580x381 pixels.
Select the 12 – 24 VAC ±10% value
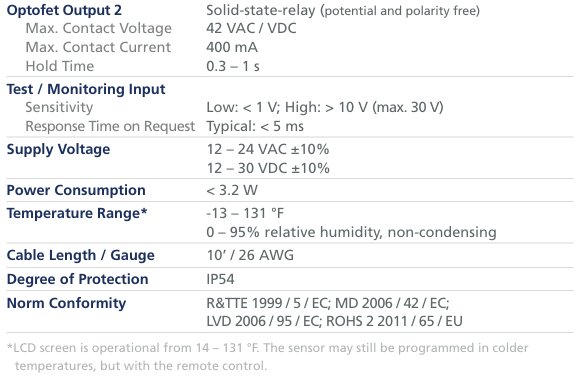click(268, 149)
